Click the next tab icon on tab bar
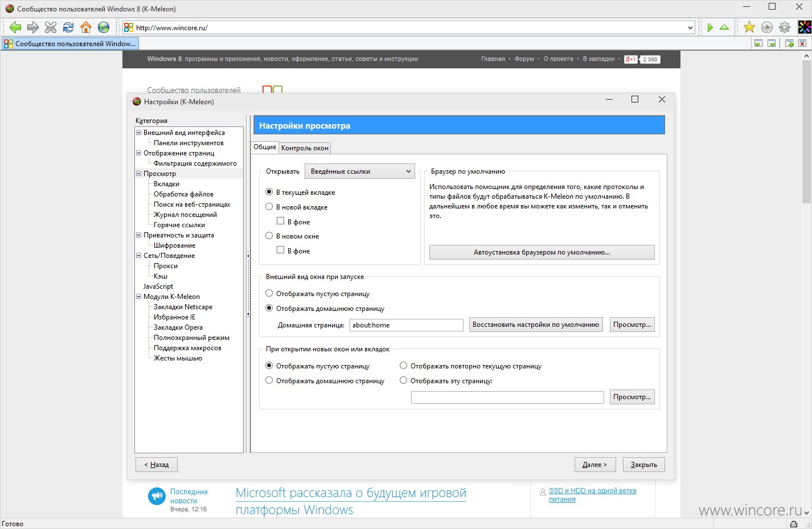 click(772, 43)
